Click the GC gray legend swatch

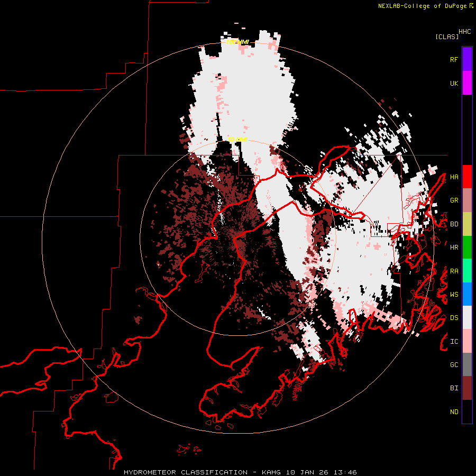click(467, 364)
